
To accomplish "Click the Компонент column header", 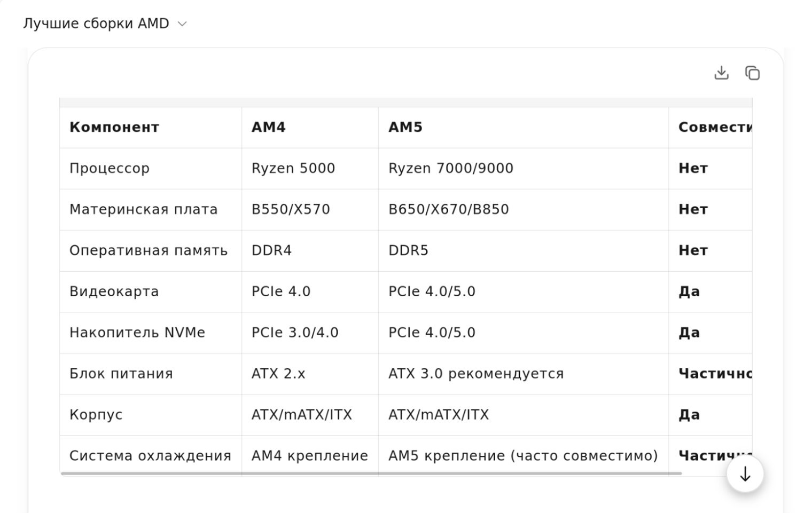I will (x=114, y=127).
